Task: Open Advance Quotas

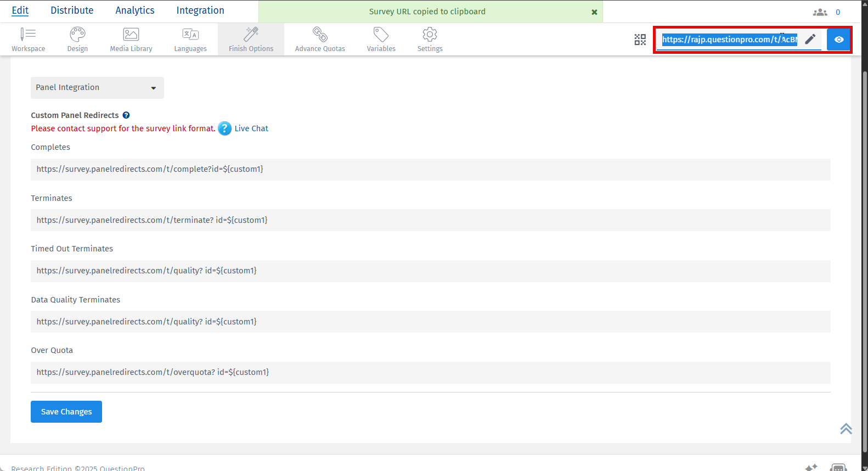Action: (320, 40)
